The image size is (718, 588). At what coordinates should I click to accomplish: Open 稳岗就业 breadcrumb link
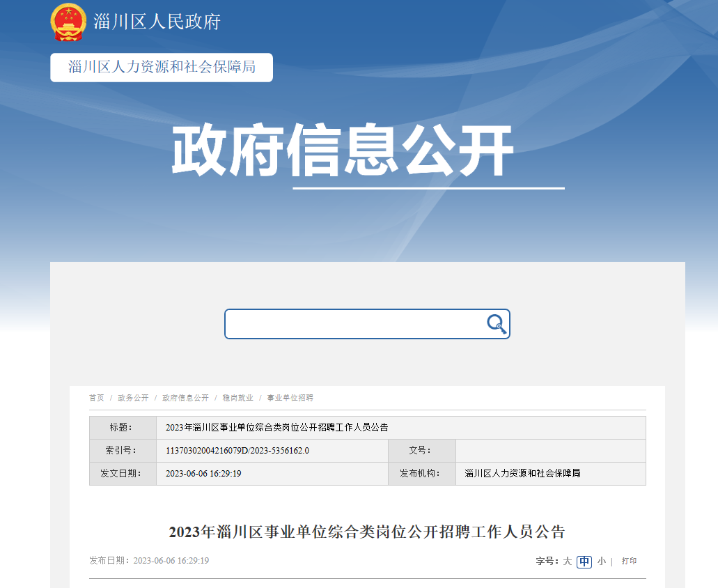pyautogui.click(x=237, y=398)
